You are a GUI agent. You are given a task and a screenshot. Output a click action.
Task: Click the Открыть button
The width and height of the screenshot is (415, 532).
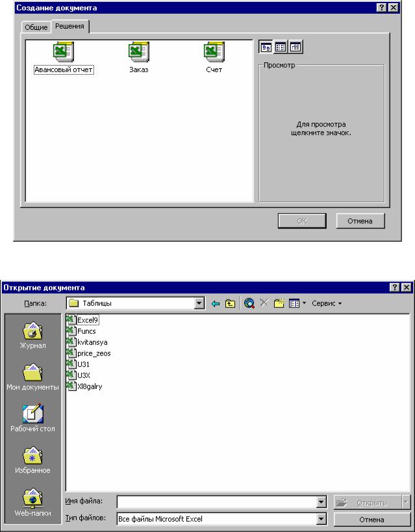click(368, 503)
